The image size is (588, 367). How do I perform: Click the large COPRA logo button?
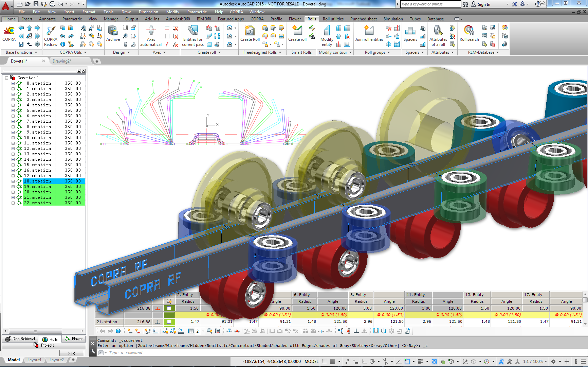pos(9,31)
